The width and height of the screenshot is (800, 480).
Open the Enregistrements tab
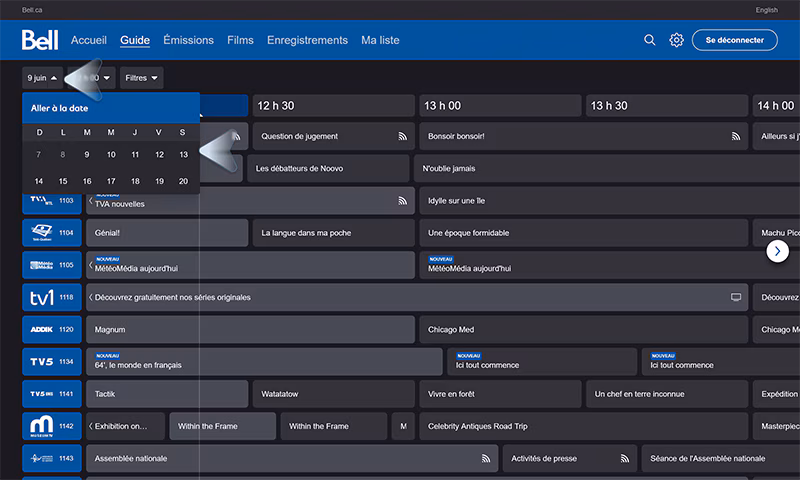307,40
